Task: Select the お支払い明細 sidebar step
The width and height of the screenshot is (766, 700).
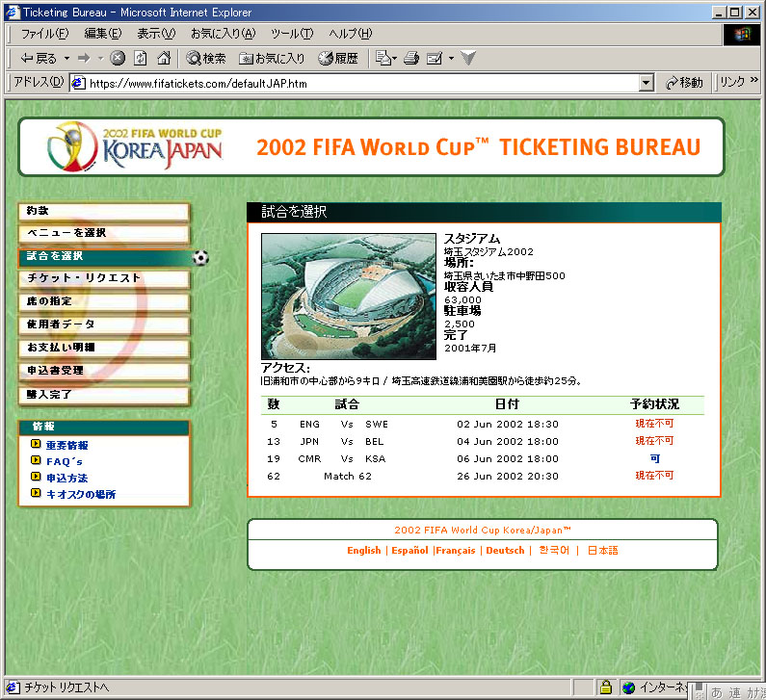Action: 103,348
